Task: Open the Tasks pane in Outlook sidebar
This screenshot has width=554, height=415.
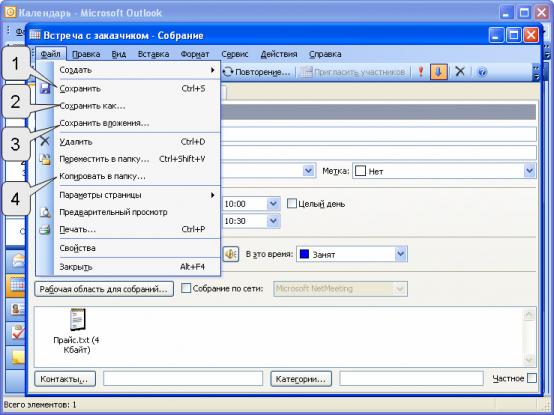Action: tap(16, 332)
